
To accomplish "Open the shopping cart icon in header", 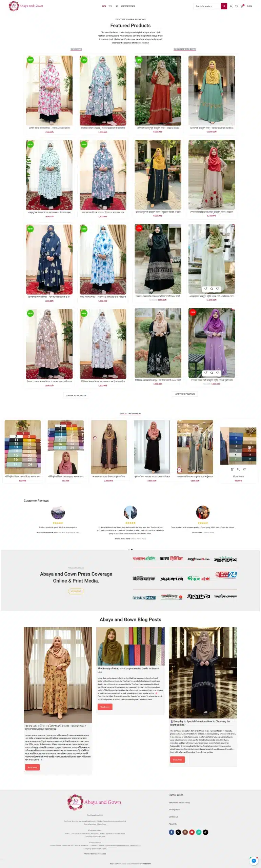I will (242, 6).
